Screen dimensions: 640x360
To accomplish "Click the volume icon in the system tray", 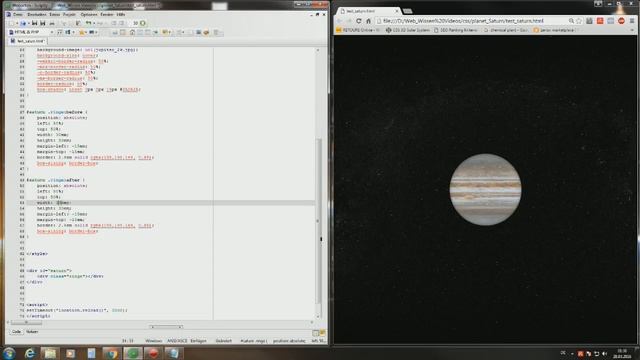I will pos(604,353).
